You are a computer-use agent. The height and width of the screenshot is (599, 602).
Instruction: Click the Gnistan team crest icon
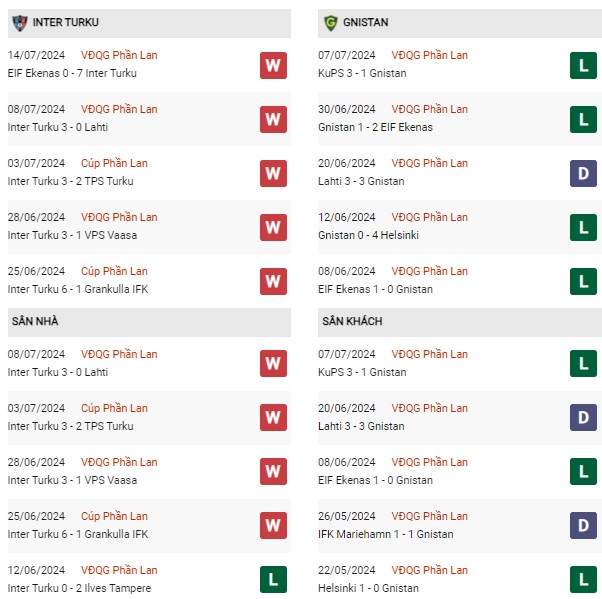331,23
